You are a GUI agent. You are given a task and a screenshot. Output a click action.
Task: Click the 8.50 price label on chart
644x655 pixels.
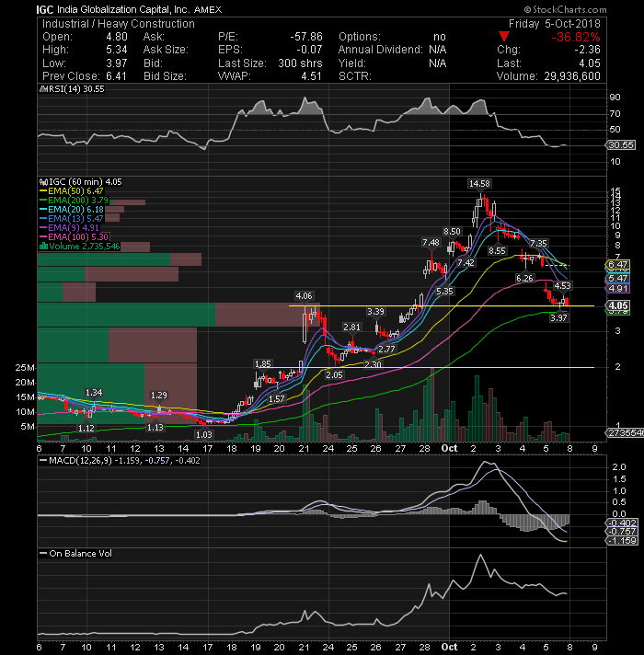pyautogui.click(x=452, y=232)
